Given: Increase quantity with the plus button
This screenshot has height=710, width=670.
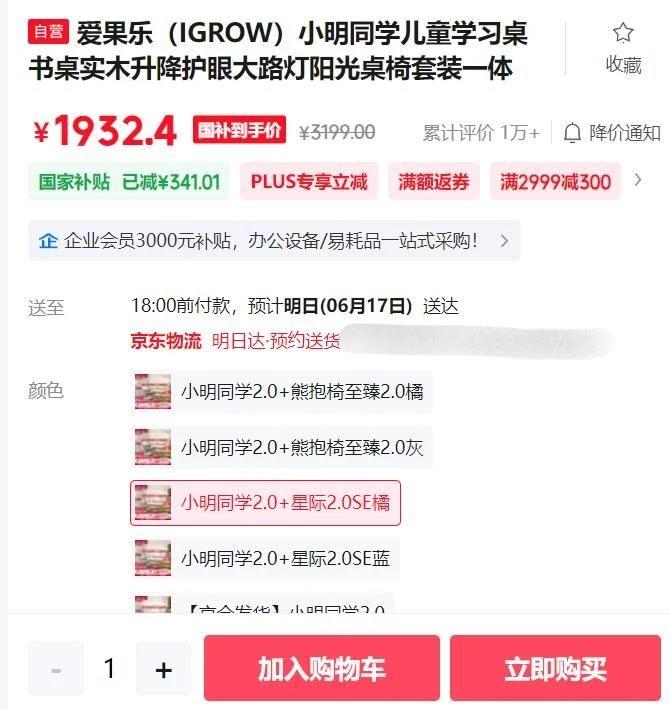Looking at the screenshot, I should (163, 669).
